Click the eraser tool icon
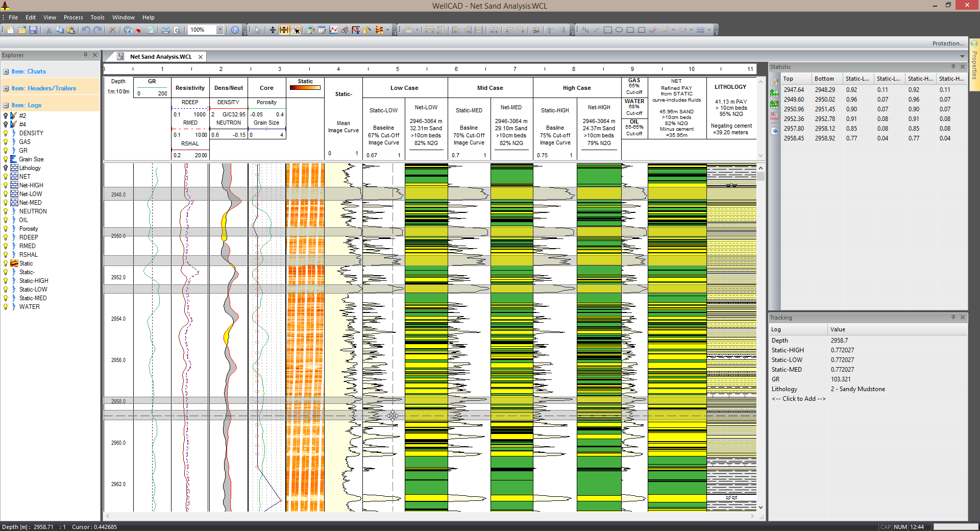Image resolution: width=980 pixels, height=531 pixels. coord(653,30)
